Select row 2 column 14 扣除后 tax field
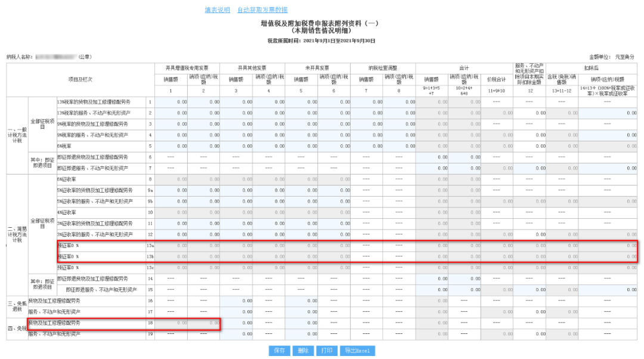644x359 pixels. (x=608, y=113)
